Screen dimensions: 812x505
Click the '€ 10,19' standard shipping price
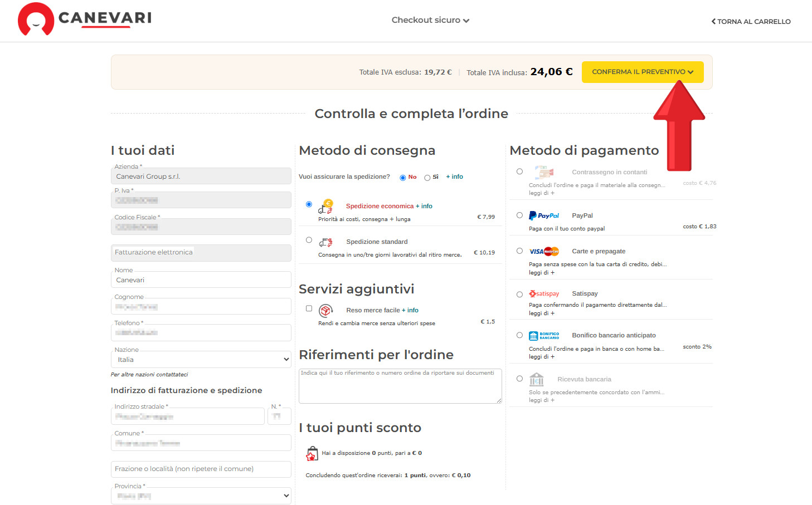[484, 252]
